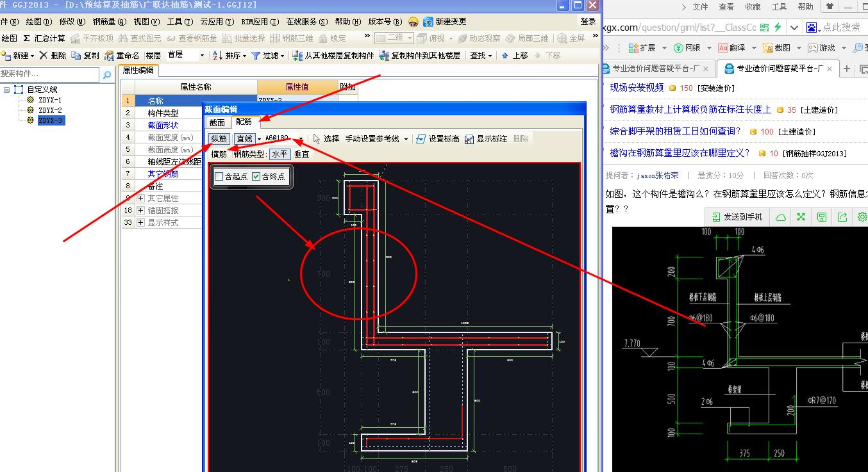Open the 在线服务 menu
This screenshot has width=868, height=472.
(307, 22)
